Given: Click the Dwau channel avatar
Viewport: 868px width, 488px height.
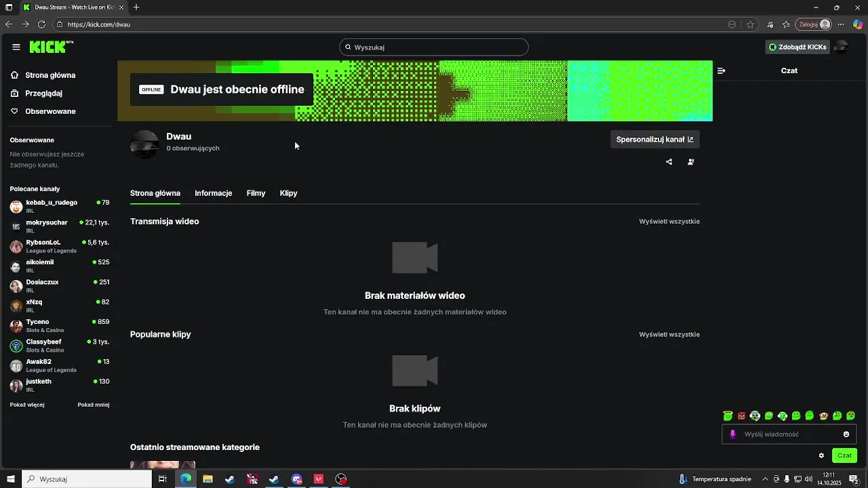Looking at the screenshot, I should coord(144,144).
